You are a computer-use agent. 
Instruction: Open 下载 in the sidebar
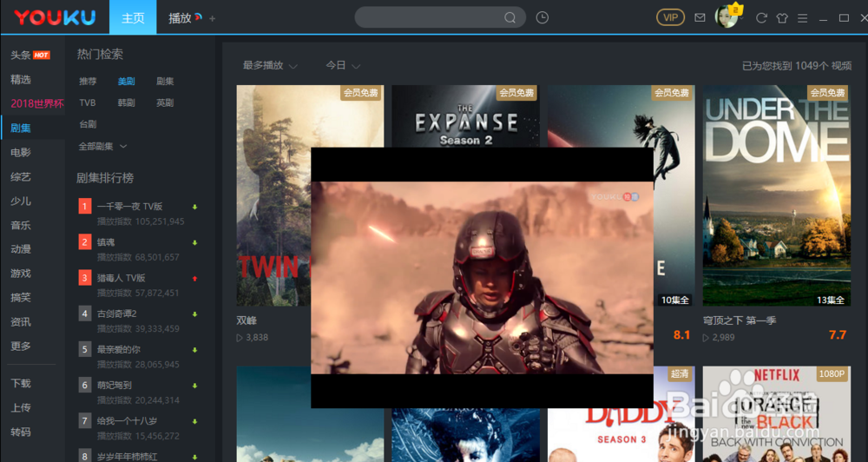click(x=21, y=383)
